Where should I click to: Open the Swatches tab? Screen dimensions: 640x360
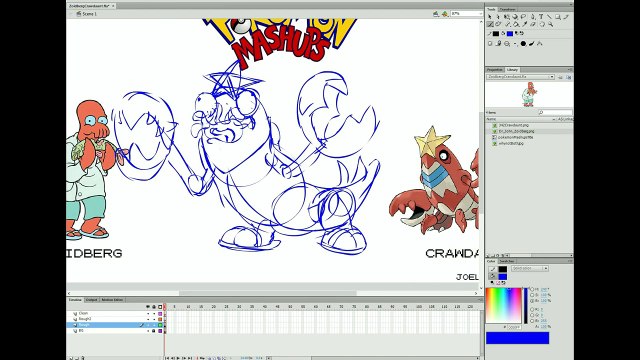(x=507, y=261)
